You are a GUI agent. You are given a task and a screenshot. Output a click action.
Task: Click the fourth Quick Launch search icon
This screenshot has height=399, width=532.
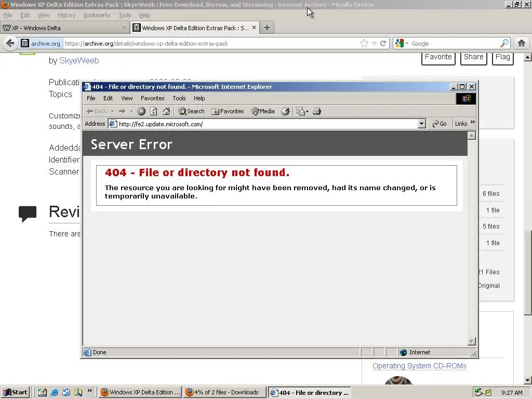tap(78, 392)
